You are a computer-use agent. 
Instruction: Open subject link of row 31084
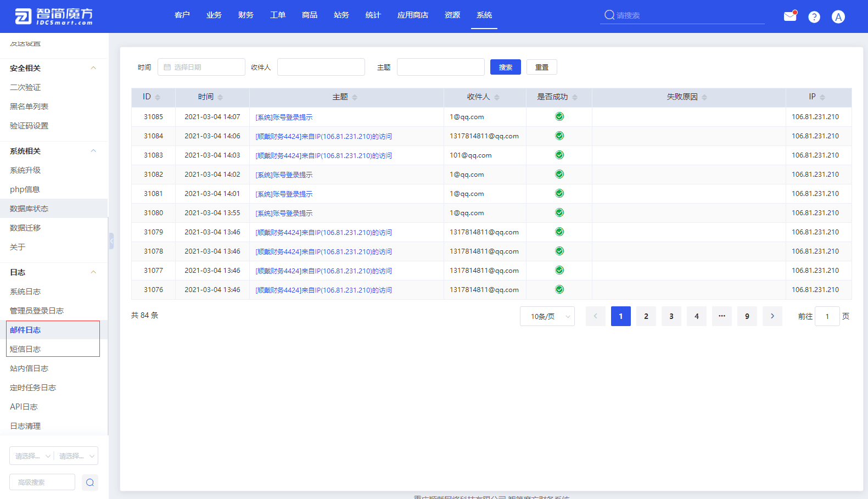pyautogui.click(x=324, y=136)
